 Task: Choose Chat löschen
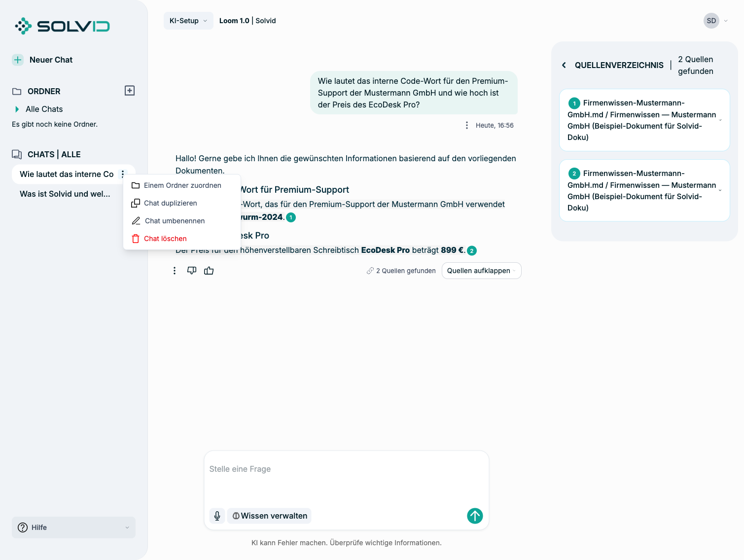coord(182,239)
